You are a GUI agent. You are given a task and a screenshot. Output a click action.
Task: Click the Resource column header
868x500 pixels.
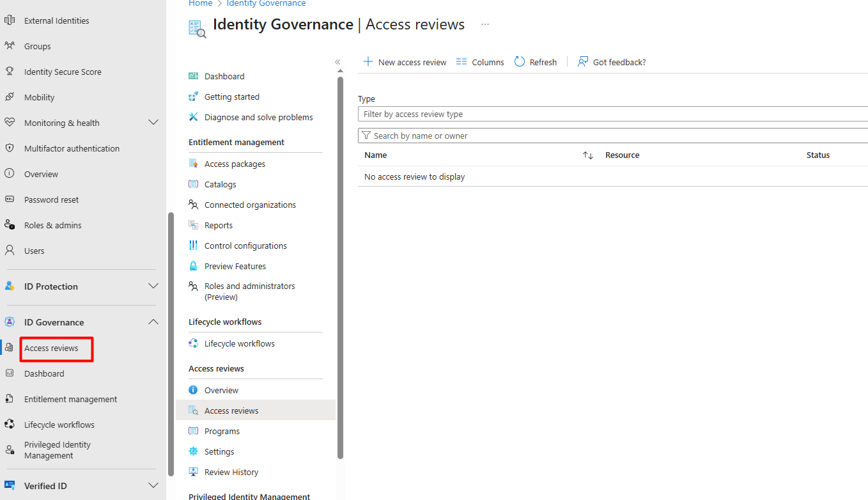[623, 155]
